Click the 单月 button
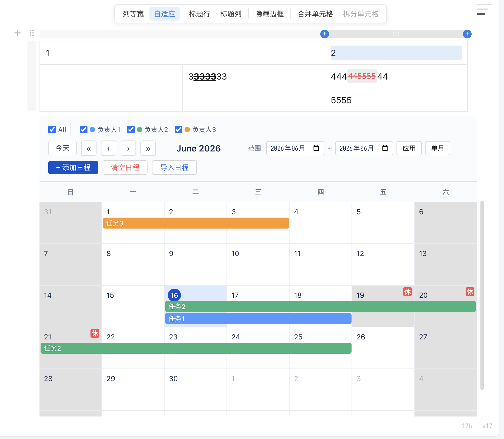The height and width of the screenshot is (439, 504). [x=438, y=148]
